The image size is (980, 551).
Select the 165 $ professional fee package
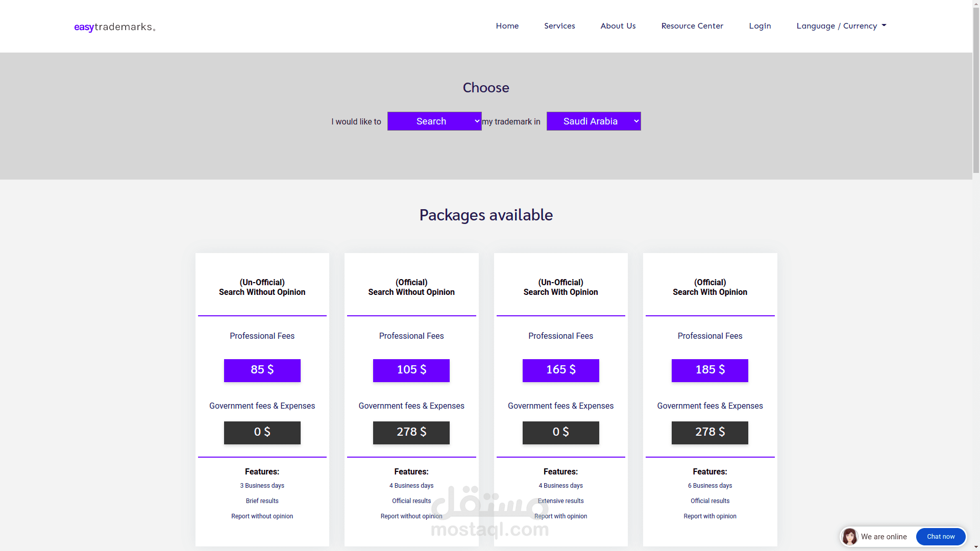tap(560, 370)
